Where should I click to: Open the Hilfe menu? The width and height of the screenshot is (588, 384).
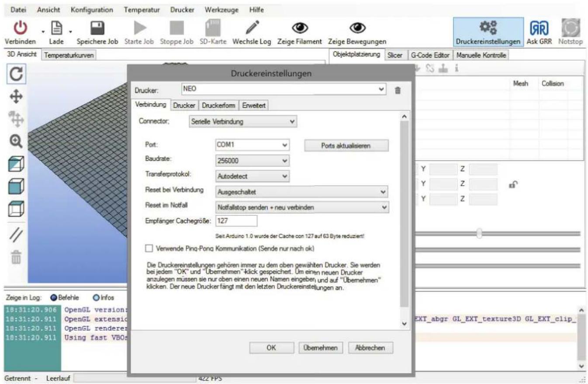(256, 9)
